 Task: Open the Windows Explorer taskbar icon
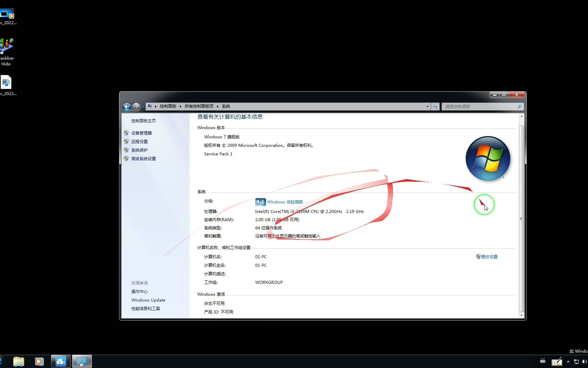19,361
